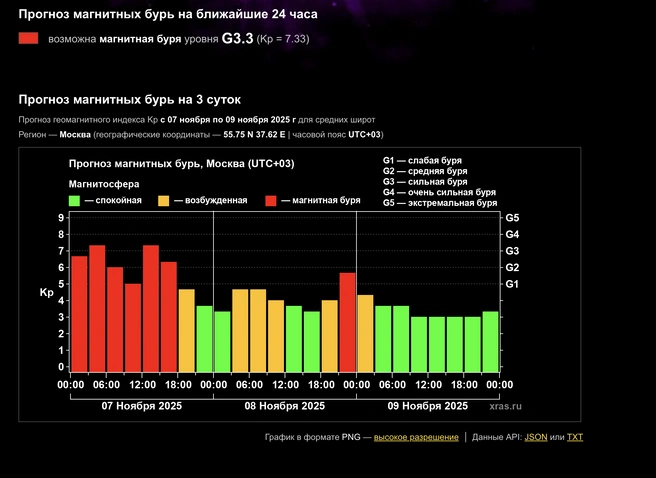Click the xras.ru watermark in the chart
656x478 pixels.
pos(506,407)
